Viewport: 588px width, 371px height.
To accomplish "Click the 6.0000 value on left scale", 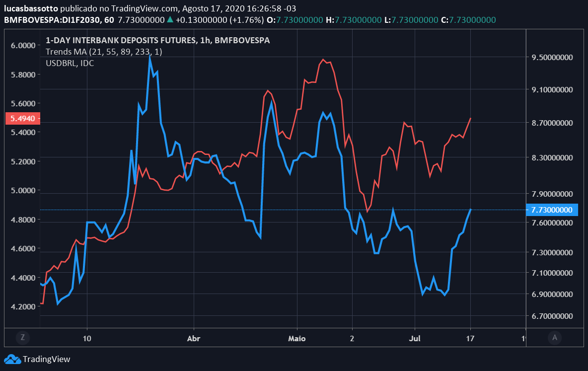I will pos(23,45).
